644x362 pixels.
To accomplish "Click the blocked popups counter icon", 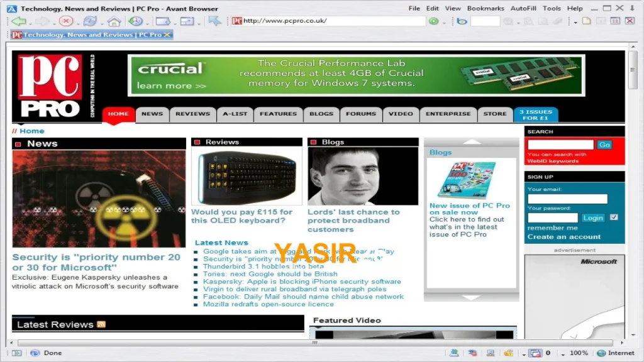I will pyautogui.click(x=535, y=353).
